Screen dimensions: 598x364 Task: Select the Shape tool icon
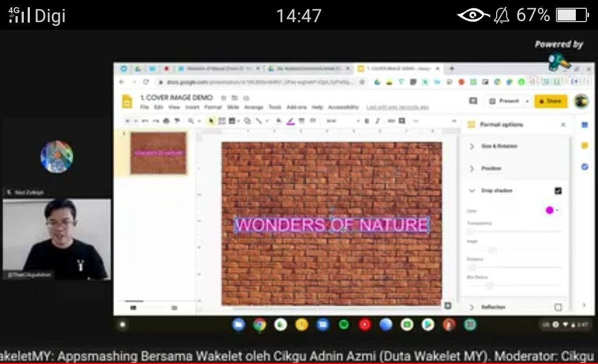click(247, 121)
